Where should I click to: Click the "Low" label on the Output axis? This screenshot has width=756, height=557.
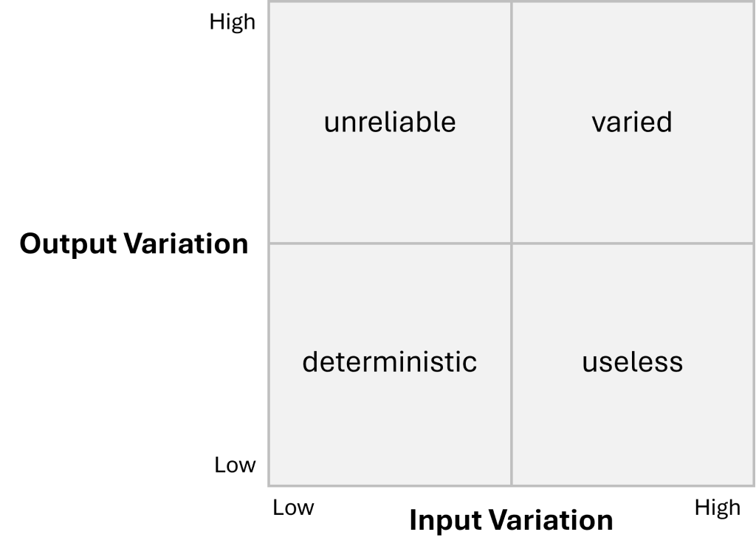pyautogui.click(x=236, y=465)
